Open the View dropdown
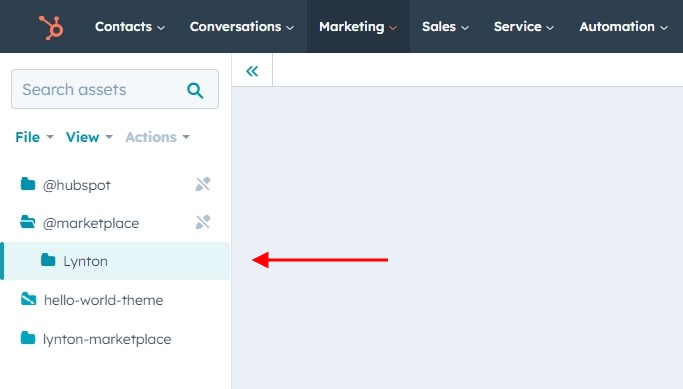The height and width of the screenshot is (389, 683). (89, 137)
